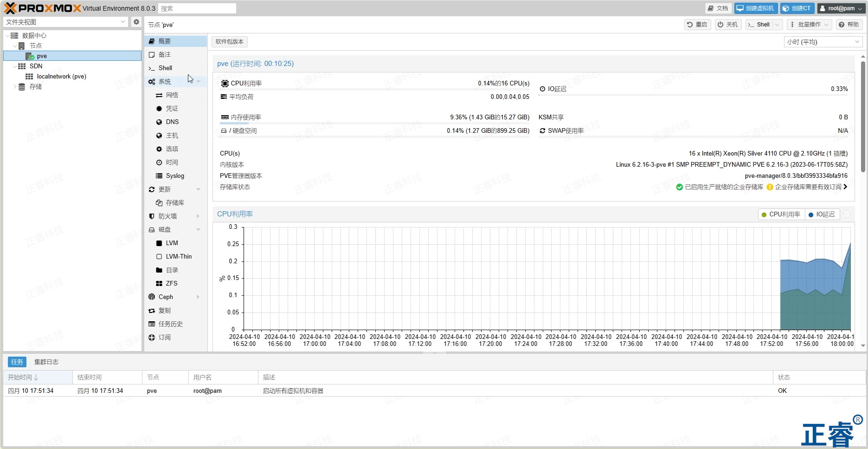Click the 目录 folder icon
This screenshot has width=868, height=449.
[159, 270]
